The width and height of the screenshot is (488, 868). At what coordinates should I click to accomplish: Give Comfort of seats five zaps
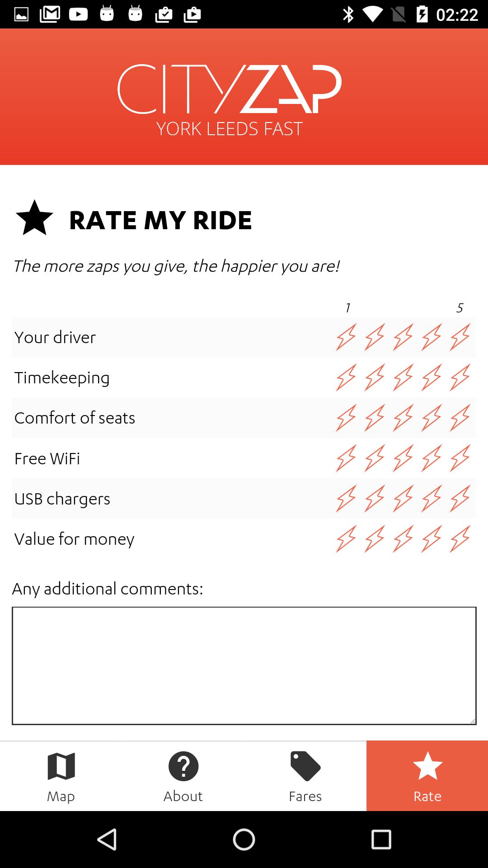tap(460, 418)
